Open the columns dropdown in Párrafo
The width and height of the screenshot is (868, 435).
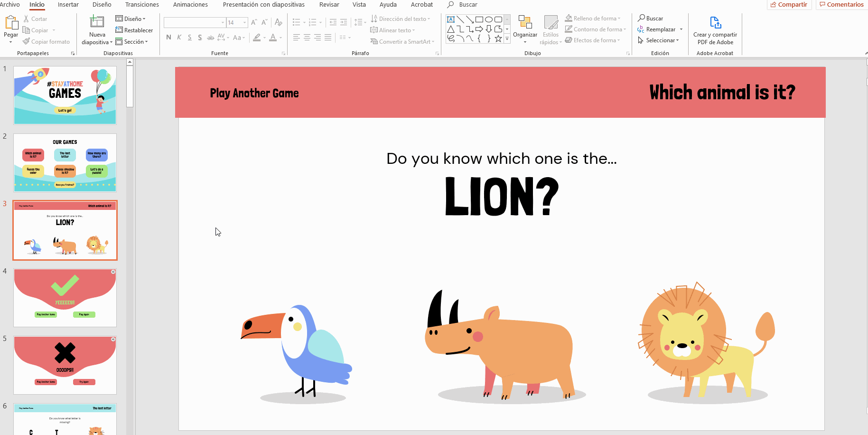345,38
